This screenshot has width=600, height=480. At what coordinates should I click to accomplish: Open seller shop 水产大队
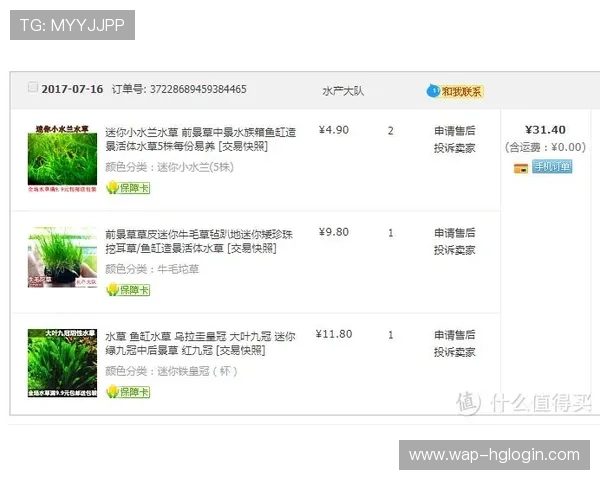pyautogui.click(x=343, y=91)
